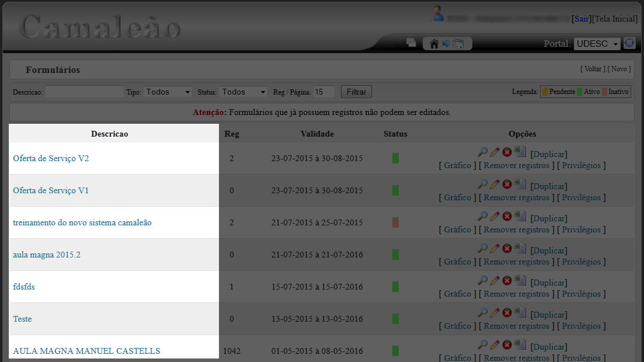Open treinamento do novo sistema camaleão link
This screenshot has height=362, width=644.
point(82,222)
